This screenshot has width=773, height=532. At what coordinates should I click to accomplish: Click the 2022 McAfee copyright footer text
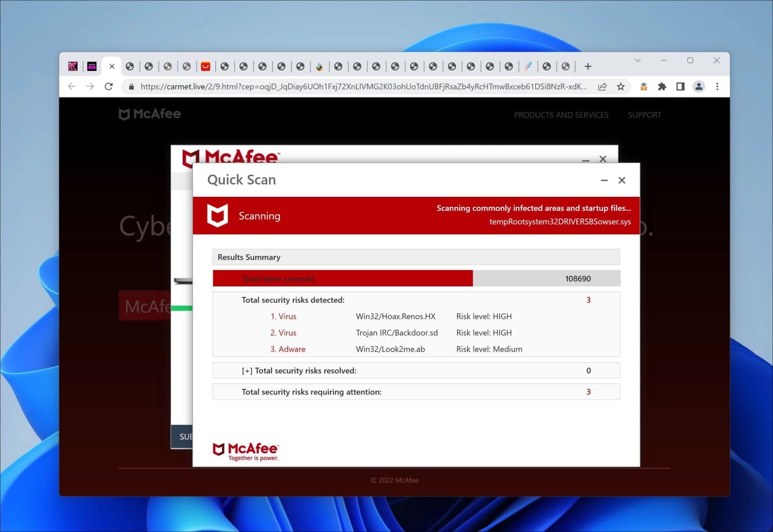click(x=395, y=480)
